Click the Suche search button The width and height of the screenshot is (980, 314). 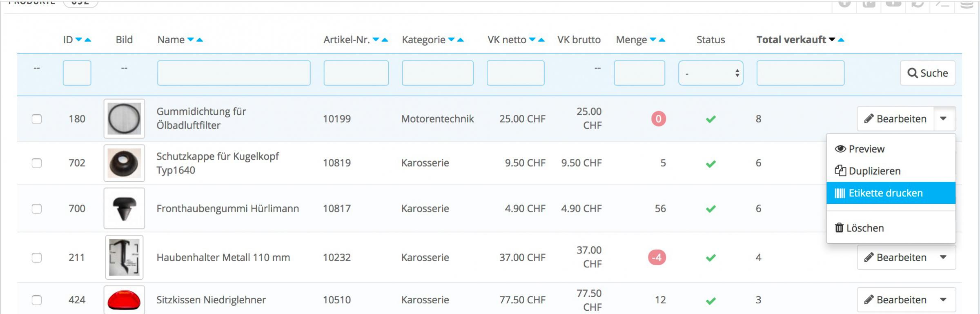927,73
